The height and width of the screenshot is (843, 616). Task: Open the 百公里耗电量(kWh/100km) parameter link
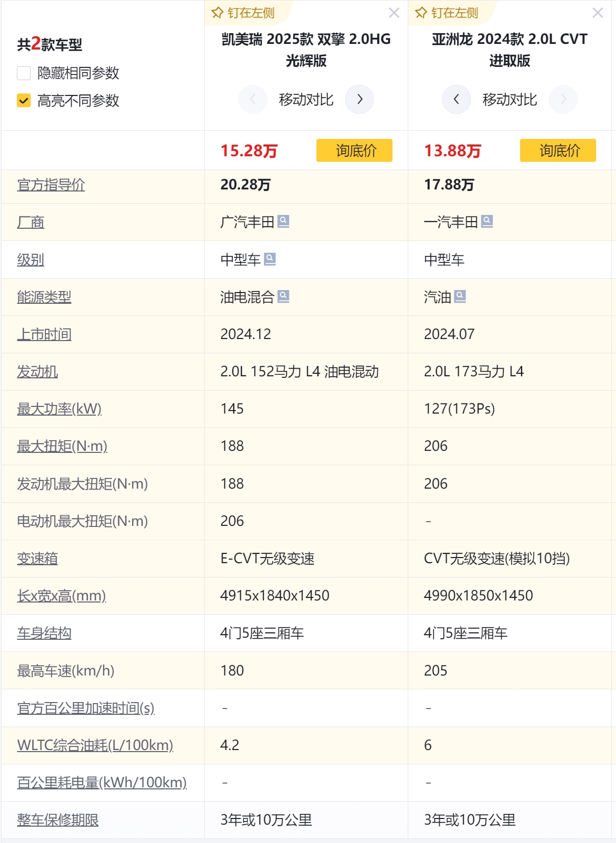(102, 783)
